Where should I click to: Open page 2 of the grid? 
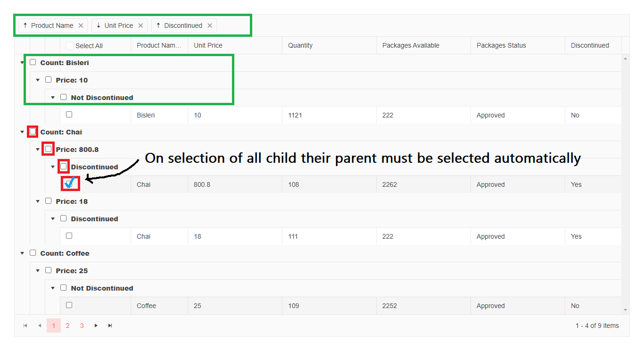(x=68, y=326)
